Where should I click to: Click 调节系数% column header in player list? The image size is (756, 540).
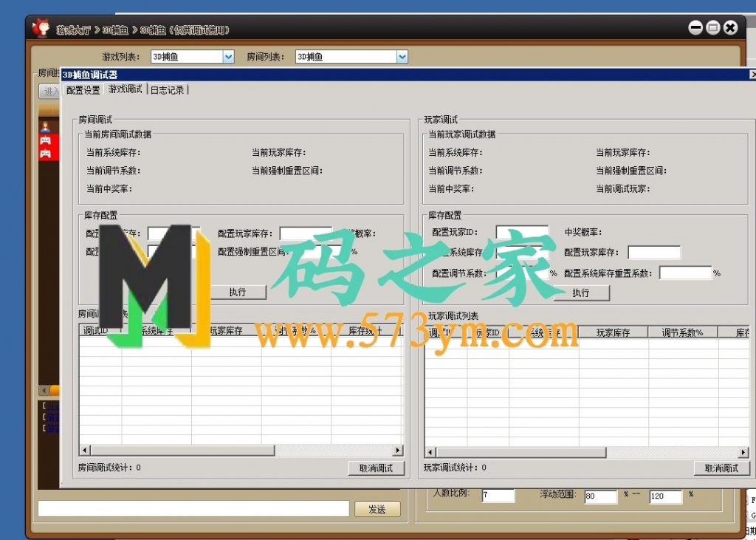pos(683,332)
